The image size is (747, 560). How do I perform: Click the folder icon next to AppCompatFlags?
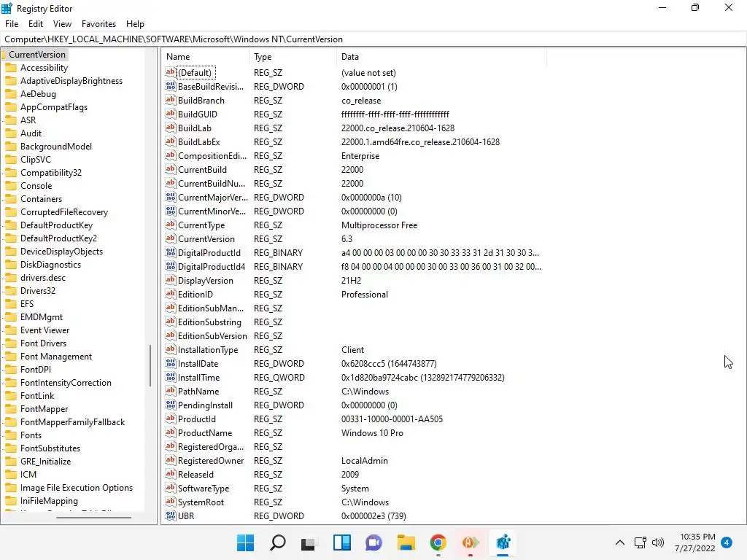click(x=11, y=107)
